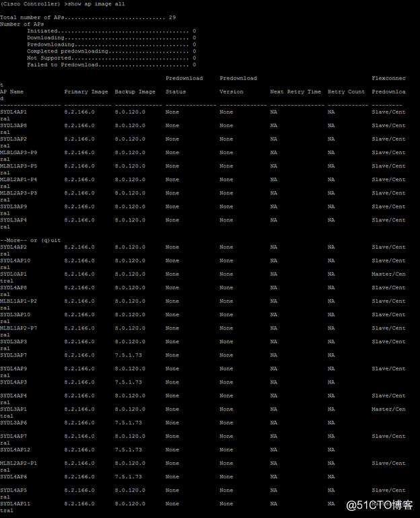The width and height of the screenshot is (420, 518).
Task: Click the '--More-- or (q)uit' prompt
Action: (x=30, y=240)
